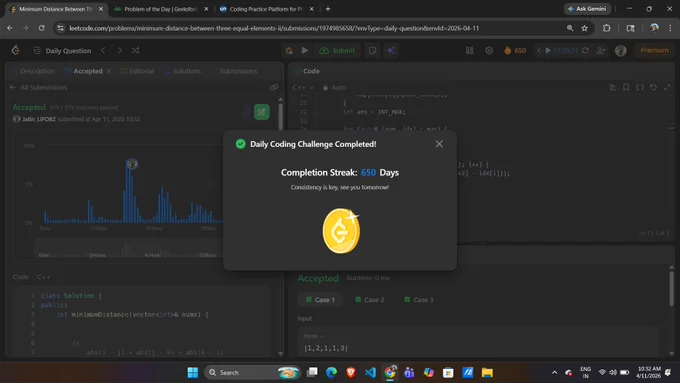Run the code with the play button
The height and width of the screenshot is (383, 680).
(305, 50)
